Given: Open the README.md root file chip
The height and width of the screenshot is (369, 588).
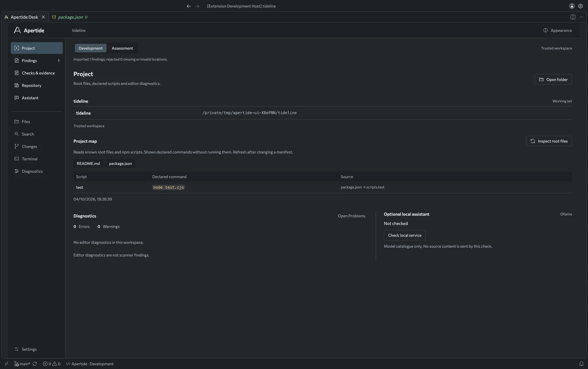Looking at the screenshot, I should tap(88, 164).
